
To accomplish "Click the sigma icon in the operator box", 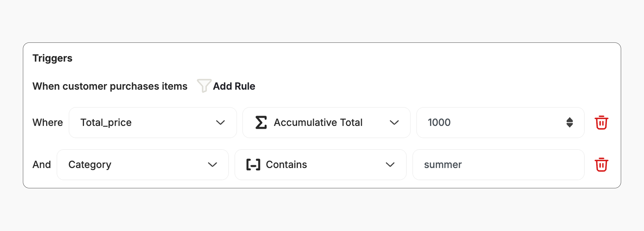I will (261, 123).
